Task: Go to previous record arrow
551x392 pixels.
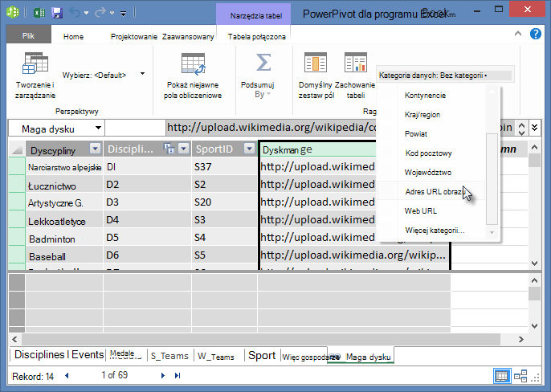Action: click(x=67, y=375)
